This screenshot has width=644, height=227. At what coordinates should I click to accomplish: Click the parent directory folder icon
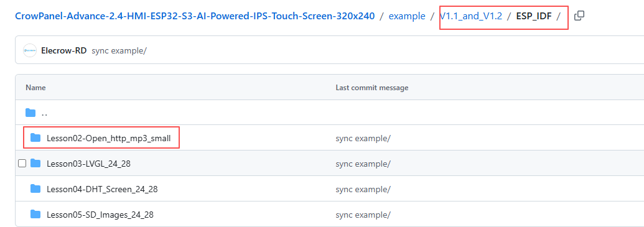click(30, 113)
